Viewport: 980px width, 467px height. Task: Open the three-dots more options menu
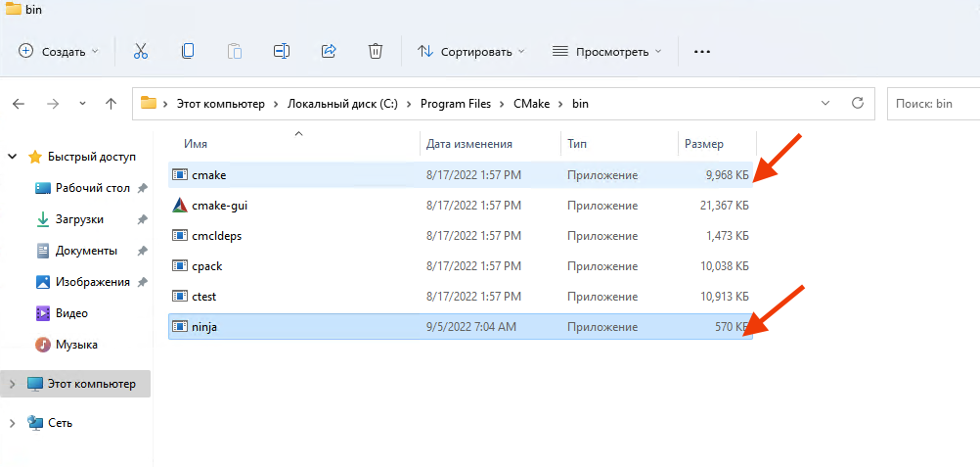(x=702, y=52)
